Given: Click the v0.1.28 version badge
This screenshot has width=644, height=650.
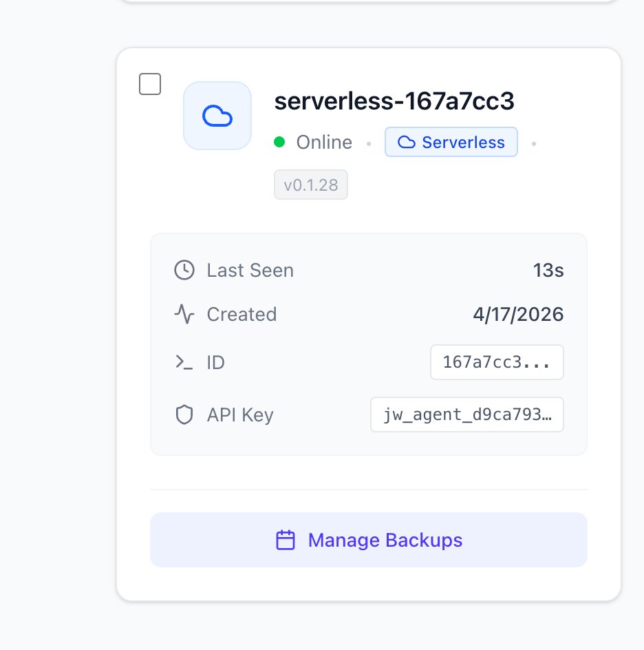Looking at the screenshot, I should pyautogui.click(x=311, y=185).
